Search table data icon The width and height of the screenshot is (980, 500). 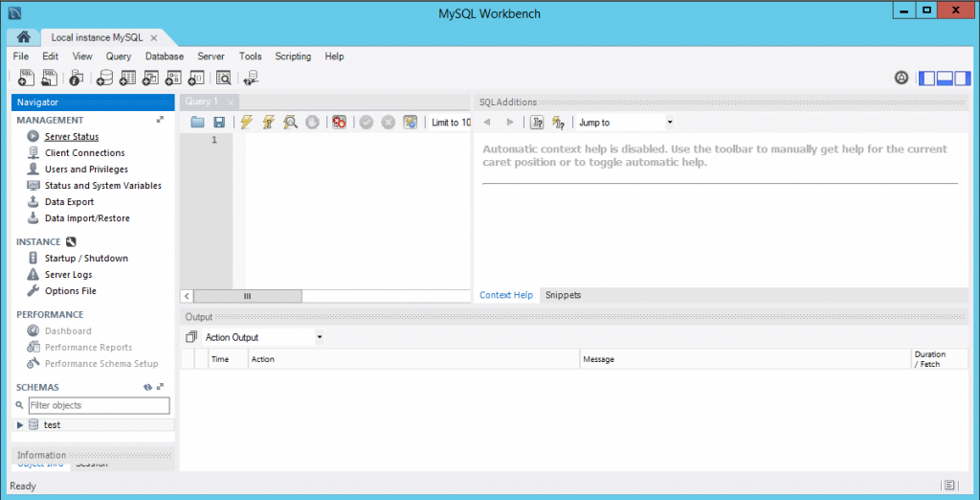(224, 78)
